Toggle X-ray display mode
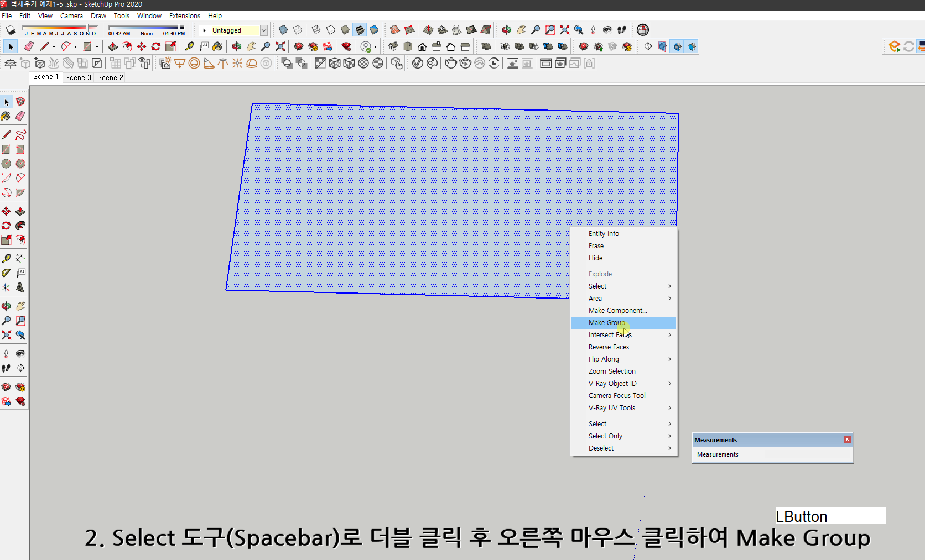The width and height of the screenshot is (925, 560). (x=282, y=30)
